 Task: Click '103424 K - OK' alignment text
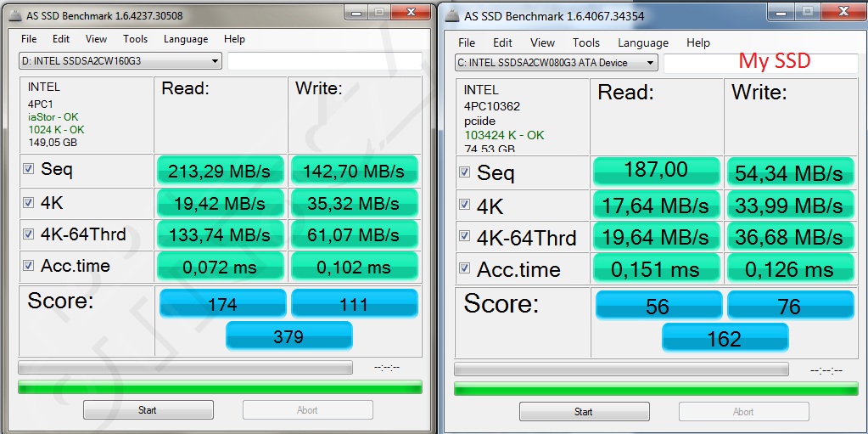pyautogui.click(x=504, y=135)
